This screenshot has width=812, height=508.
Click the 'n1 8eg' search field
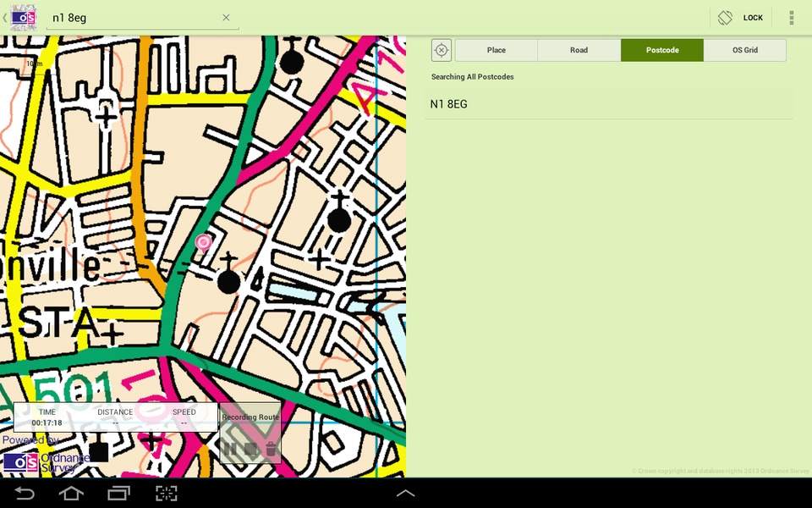click(x=142, y=18)
